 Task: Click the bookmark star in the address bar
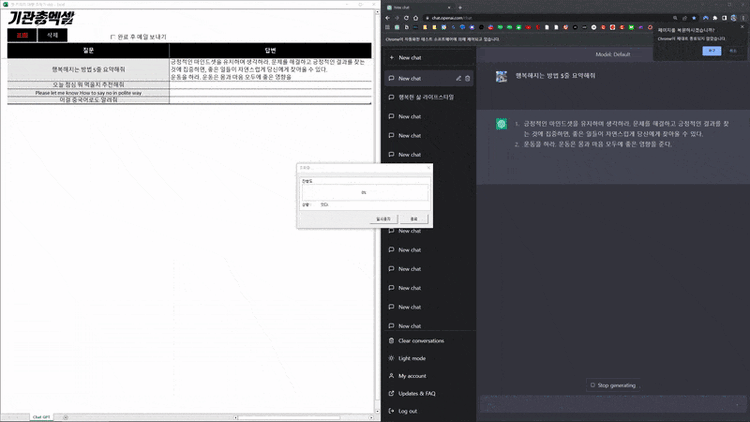[x=694, y=18]
